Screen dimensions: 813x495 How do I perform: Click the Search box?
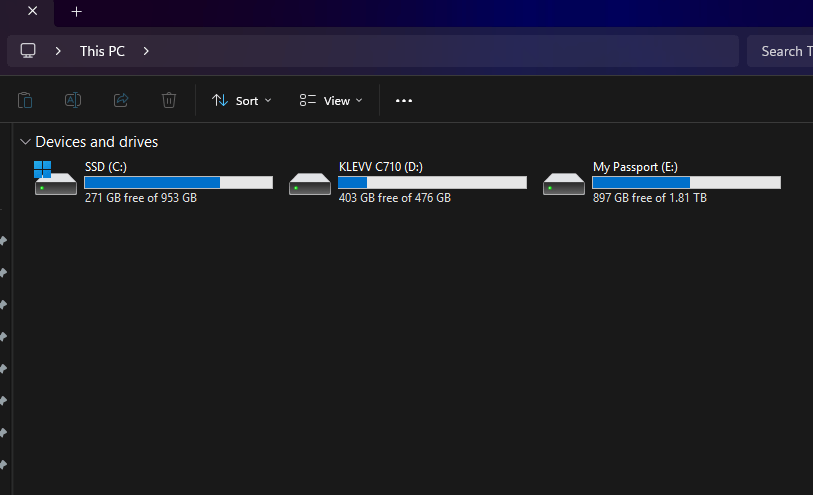(x=780, y=51)
